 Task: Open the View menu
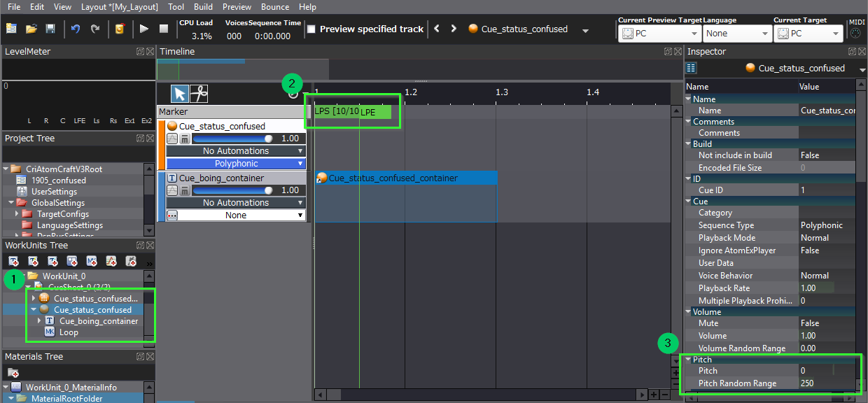click(62, 7)
